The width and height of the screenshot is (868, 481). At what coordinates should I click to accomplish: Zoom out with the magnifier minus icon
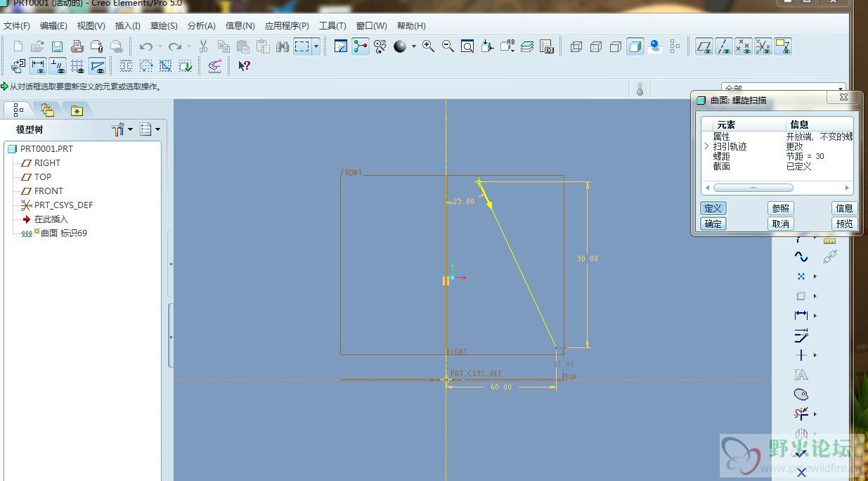pos(448,47)
